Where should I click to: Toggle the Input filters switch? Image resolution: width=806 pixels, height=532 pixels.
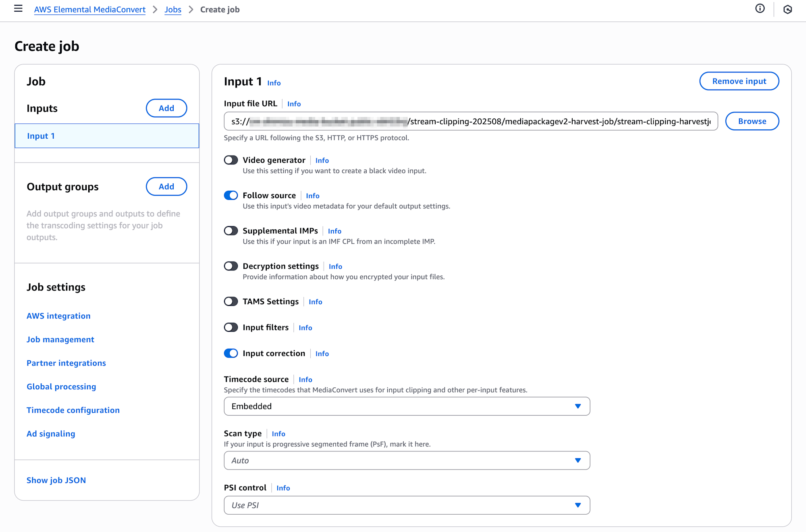(231, 327)
